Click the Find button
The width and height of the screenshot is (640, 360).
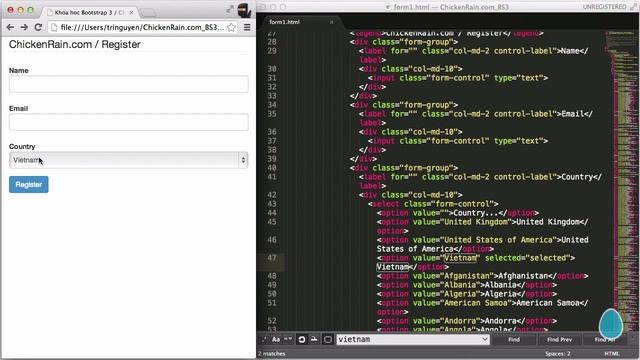[x=514, y=340]
